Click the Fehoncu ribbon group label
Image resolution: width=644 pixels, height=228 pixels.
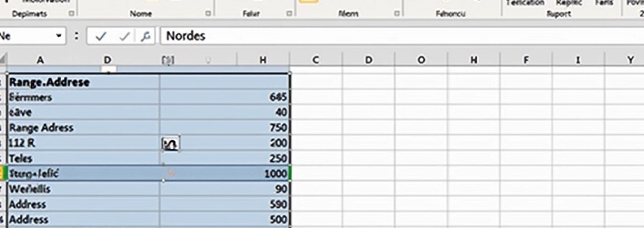pyautogui.click(x=450, y=14)
